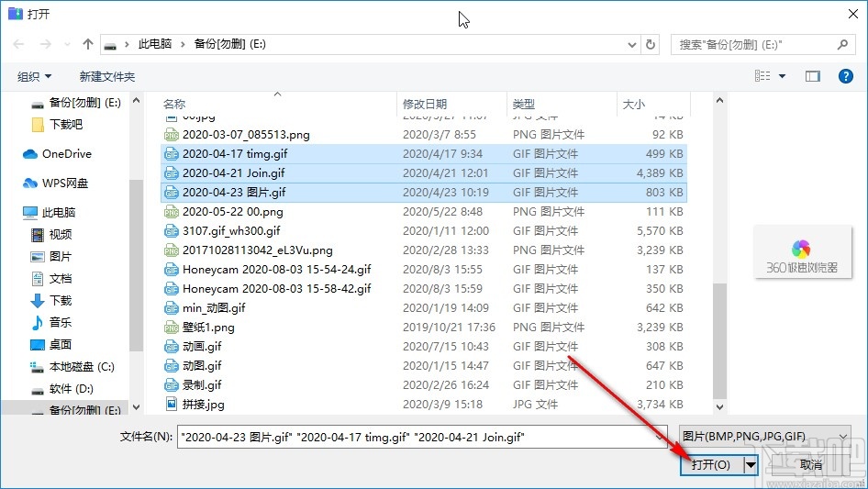
Task: Expand the 打开 button split arrow
Action: 751,465
